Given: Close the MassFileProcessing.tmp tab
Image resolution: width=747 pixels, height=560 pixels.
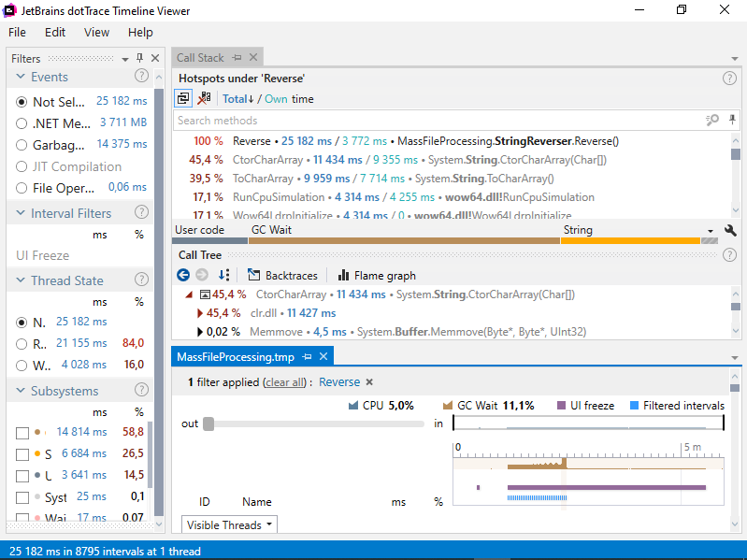Looking at the screenshot, I should 323,357.
